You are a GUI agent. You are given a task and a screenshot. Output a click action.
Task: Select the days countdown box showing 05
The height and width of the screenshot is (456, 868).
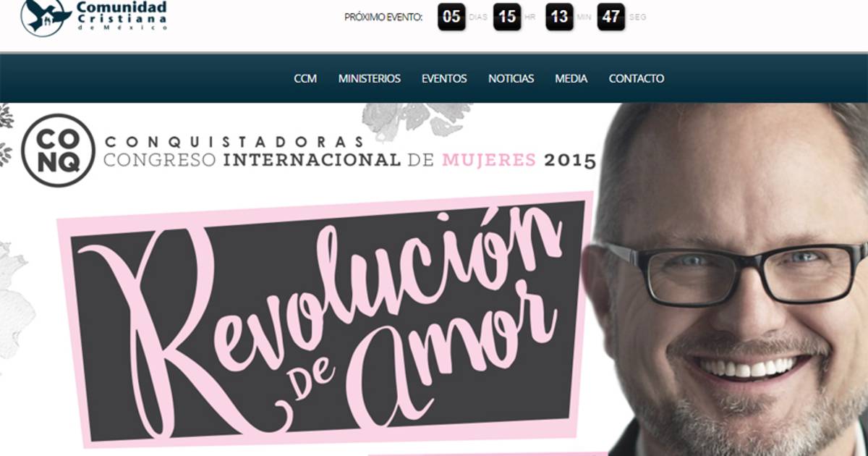pyautogui.click(x=451, y=17)
